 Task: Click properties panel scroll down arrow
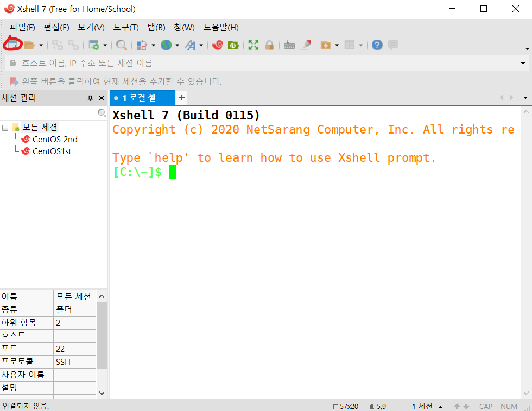[x=102, y=393]
